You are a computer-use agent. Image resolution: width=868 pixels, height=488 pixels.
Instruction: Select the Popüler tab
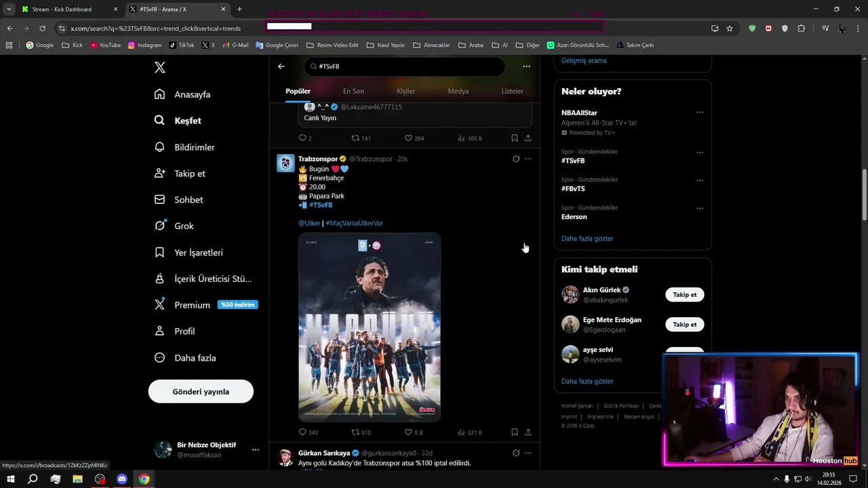298,91
